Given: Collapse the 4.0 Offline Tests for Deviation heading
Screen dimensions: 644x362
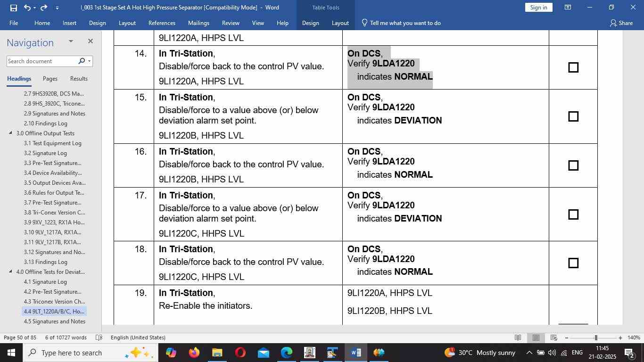Looking at the screenshot, I should [10, 271].
